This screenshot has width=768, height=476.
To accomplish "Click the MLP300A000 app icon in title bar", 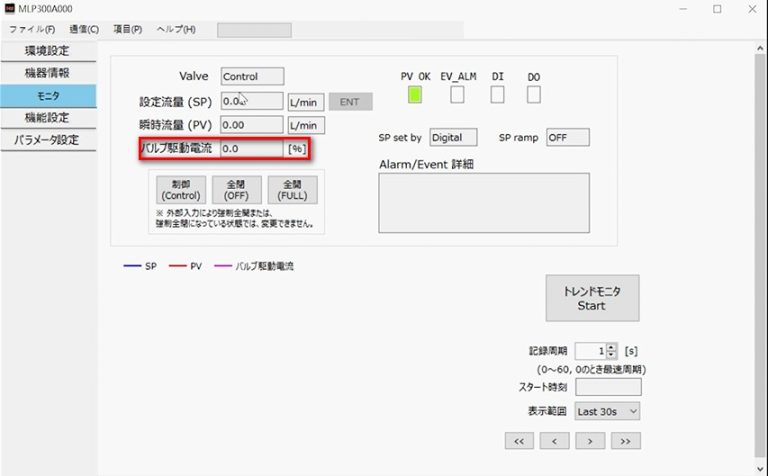I will pos(9,9).
